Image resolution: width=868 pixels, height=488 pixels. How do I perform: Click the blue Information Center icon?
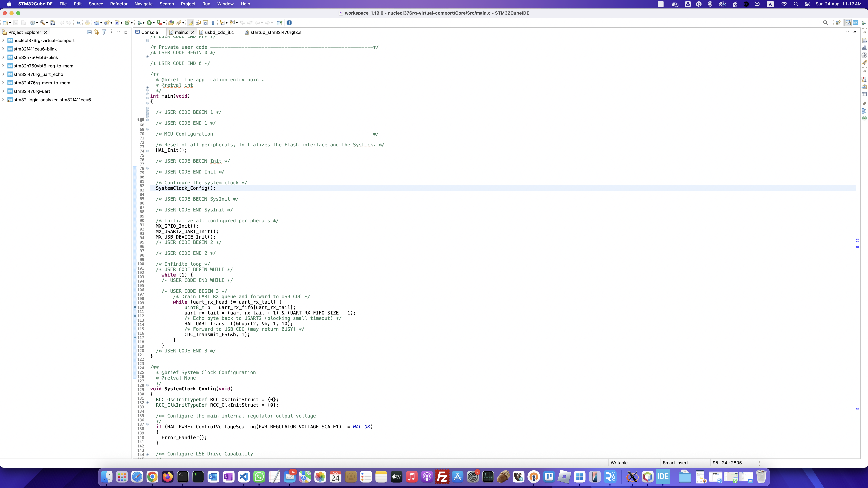289,23
